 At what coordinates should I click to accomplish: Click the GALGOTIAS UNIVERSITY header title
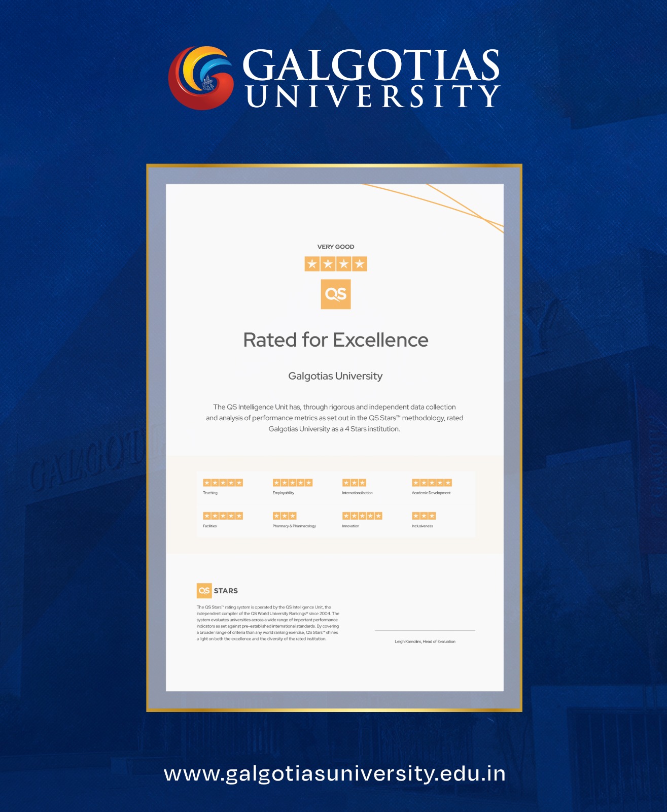(372, 79)
